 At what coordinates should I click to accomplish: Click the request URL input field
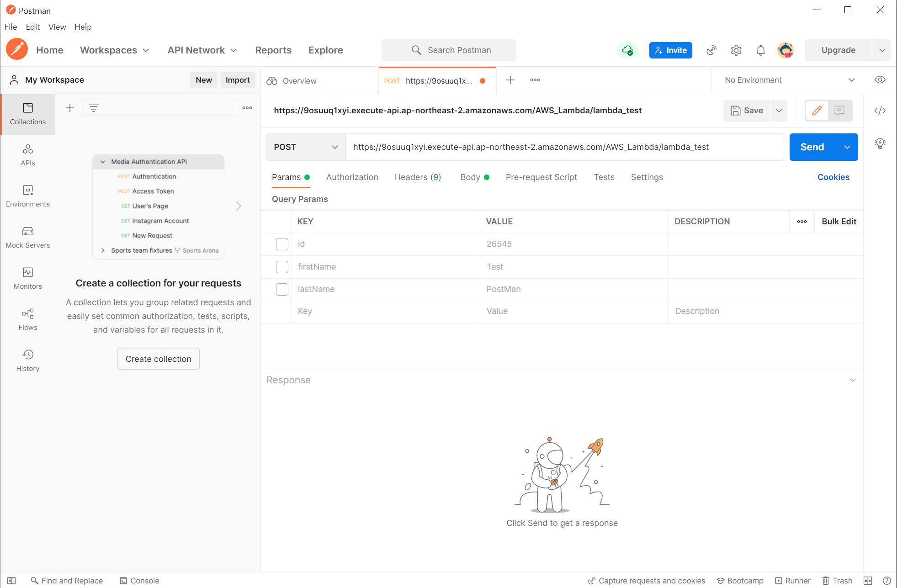564,147
